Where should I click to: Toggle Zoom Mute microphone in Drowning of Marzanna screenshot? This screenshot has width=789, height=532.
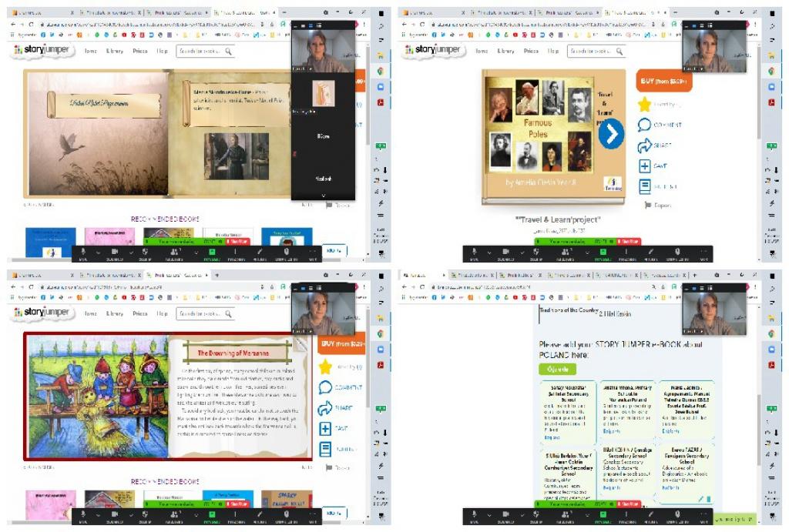[83, 514]
